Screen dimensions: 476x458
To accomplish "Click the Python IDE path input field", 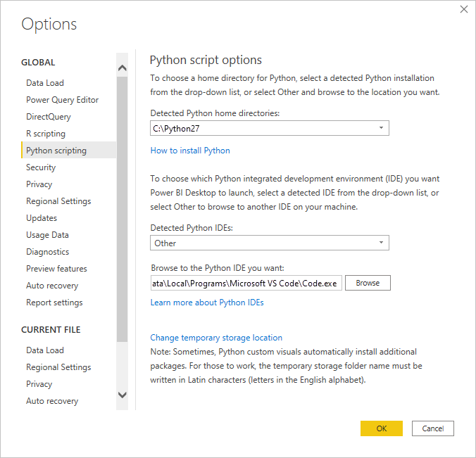I will (246, 283).
